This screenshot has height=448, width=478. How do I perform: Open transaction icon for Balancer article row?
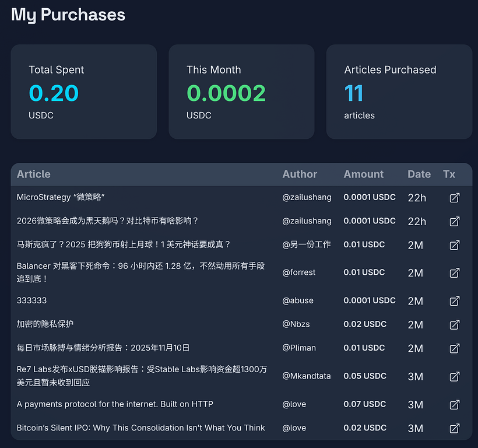455,272
